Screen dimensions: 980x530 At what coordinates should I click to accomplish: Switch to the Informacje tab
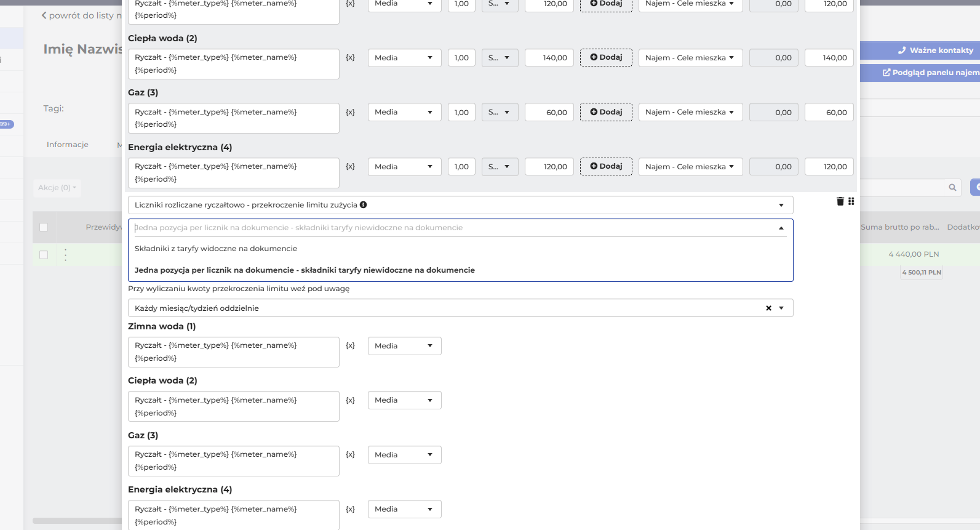[x=68, y=145]
